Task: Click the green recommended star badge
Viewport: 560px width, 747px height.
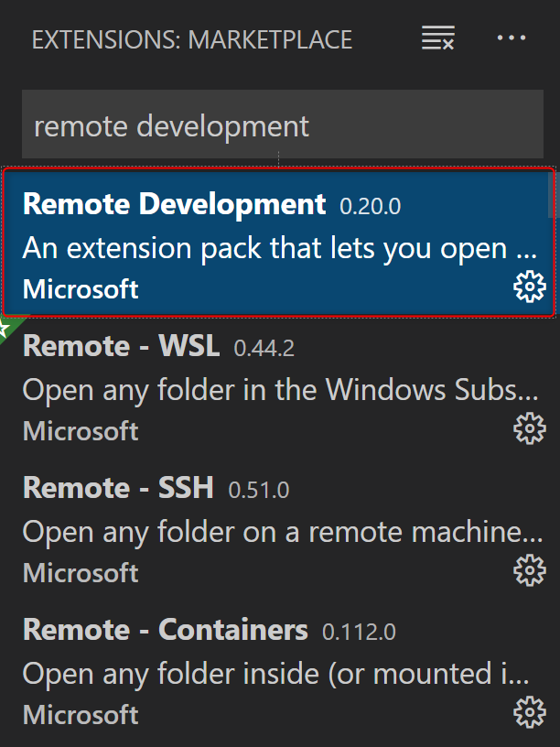Action: tap(7, 327)
